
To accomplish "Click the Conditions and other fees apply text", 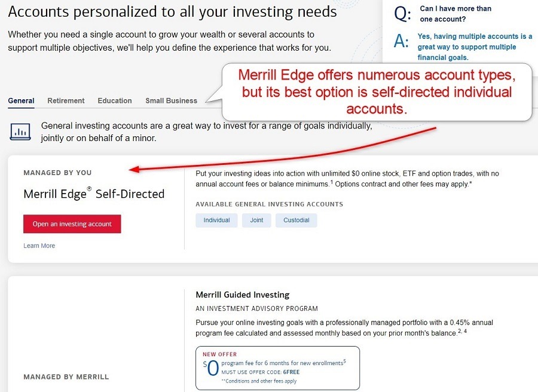I will (x=259, y=380).
